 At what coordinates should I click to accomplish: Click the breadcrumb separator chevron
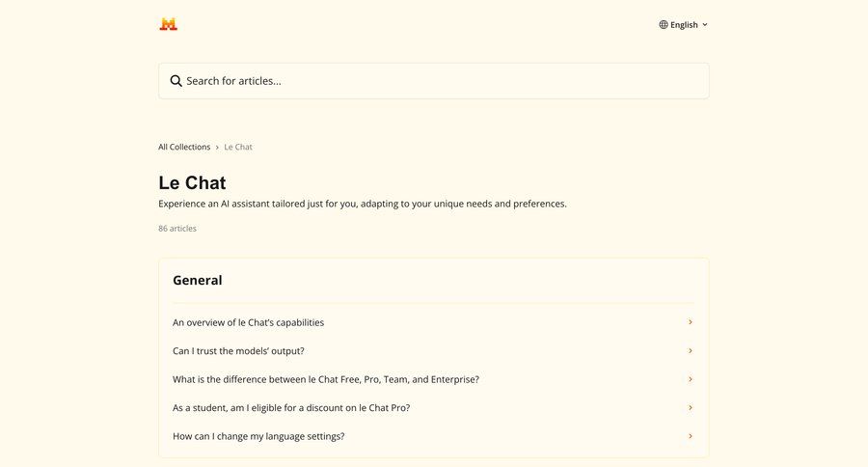[217, 147]
